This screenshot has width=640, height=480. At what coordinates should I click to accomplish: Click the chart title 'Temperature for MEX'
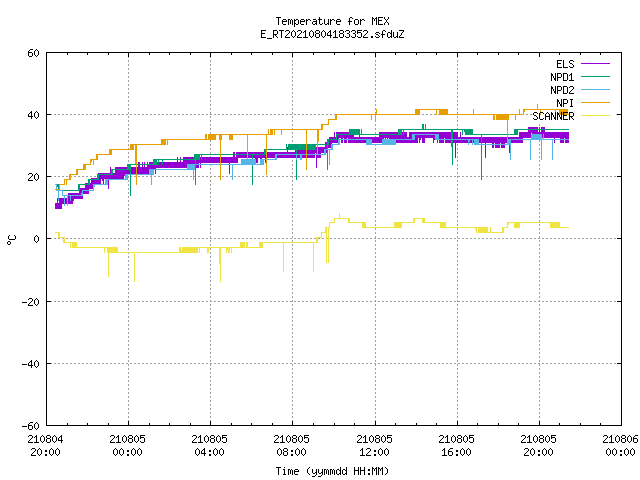[332, 21]
